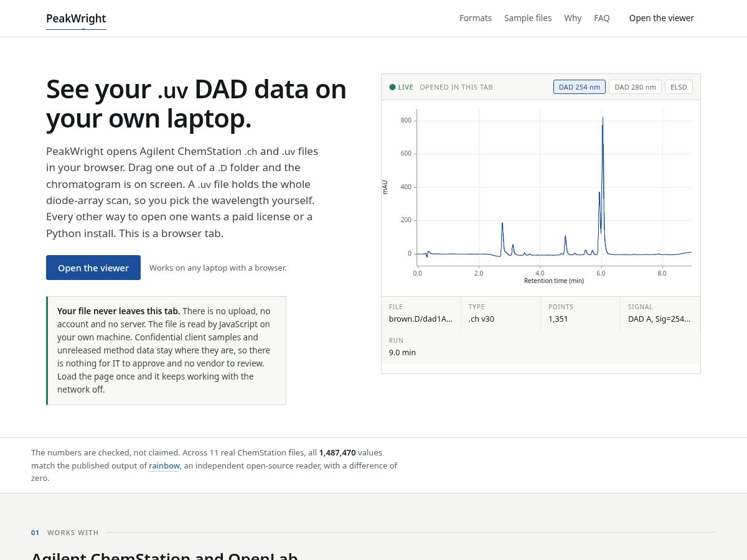Click 'Your file never leaves this tab.' text
This screenshot has width=747, height=560.
pos(118,311)
